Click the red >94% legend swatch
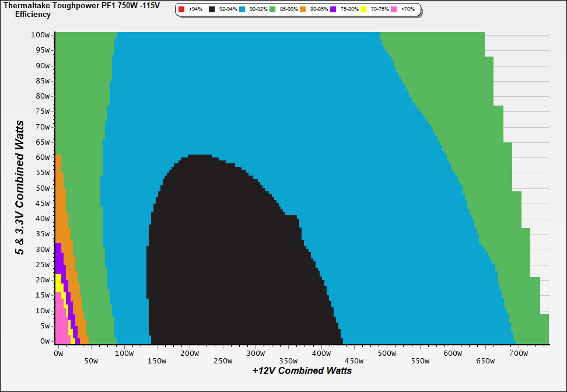This screenshot has width=567, height=392. point(181,10)
